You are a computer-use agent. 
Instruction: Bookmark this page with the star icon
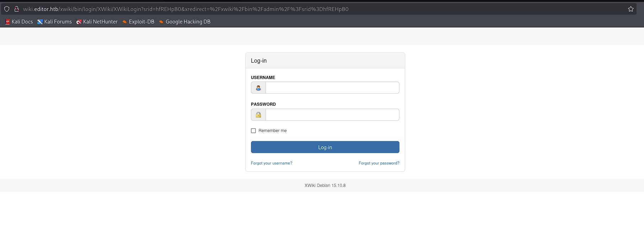pos(631,9)
